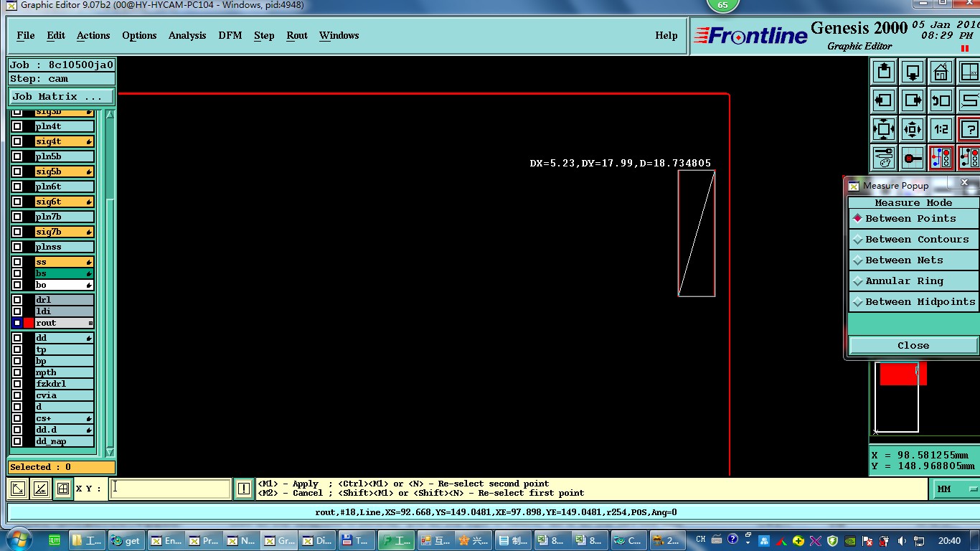Open the Windows Start button
Viewport: 980px width, 551px height.
[x=18, y=540]
